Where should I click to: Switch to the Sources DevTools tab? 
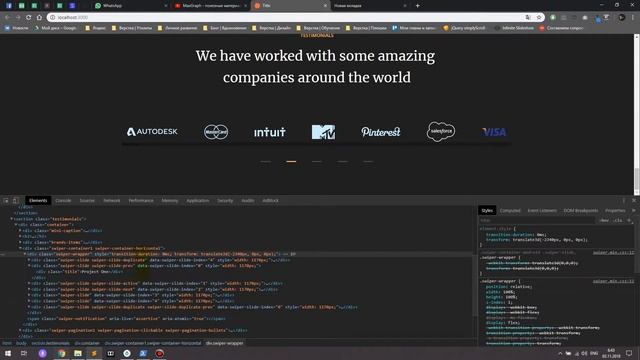coord(87,200)
